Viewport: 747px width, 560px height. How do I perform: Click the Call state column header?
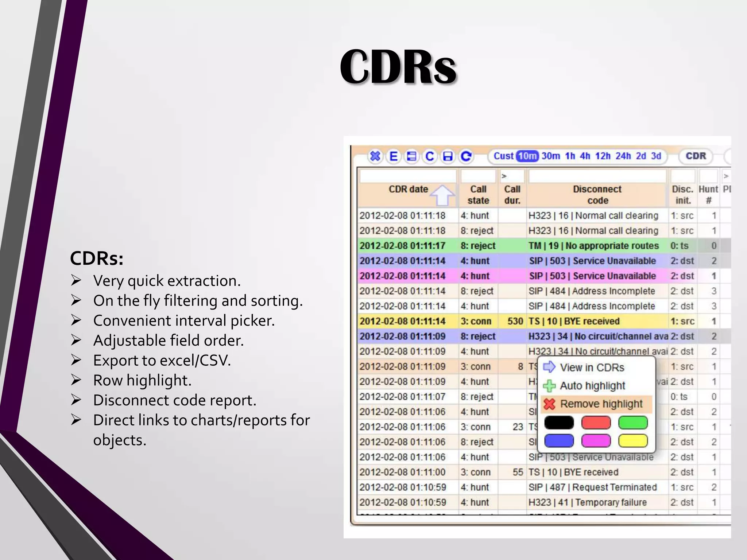(x=478, y=195)
